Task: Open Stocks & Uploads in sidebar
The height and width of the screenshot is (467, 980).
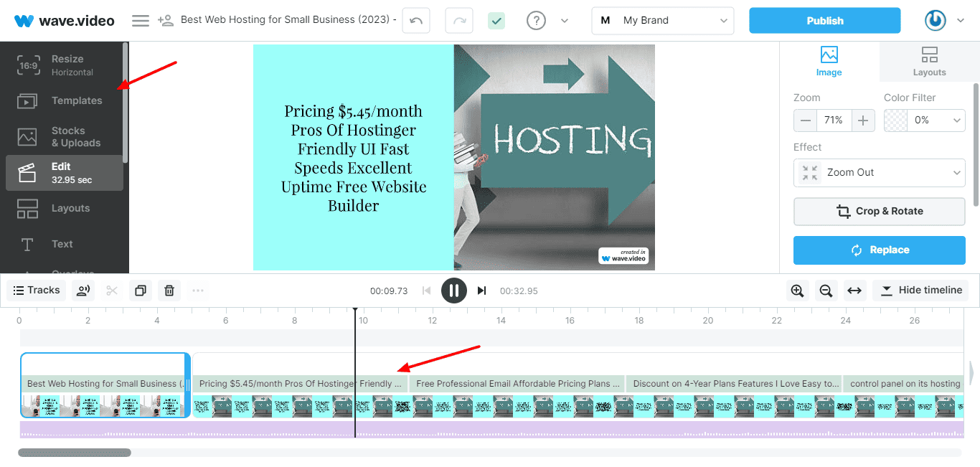Action: (x=64, y=136)
